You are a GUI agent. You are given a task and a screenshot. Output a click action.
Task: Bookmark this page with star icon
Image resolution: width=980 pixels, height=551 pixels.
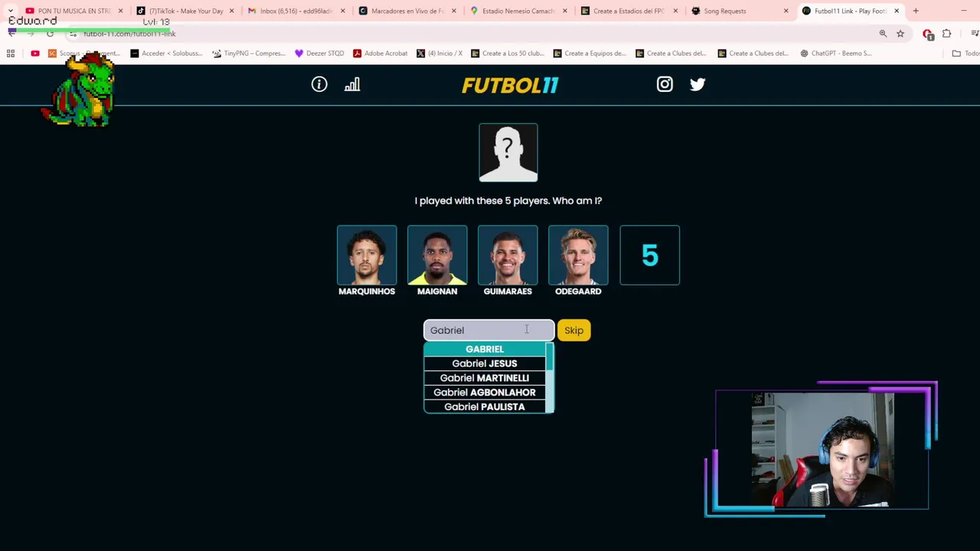point(900,34)
